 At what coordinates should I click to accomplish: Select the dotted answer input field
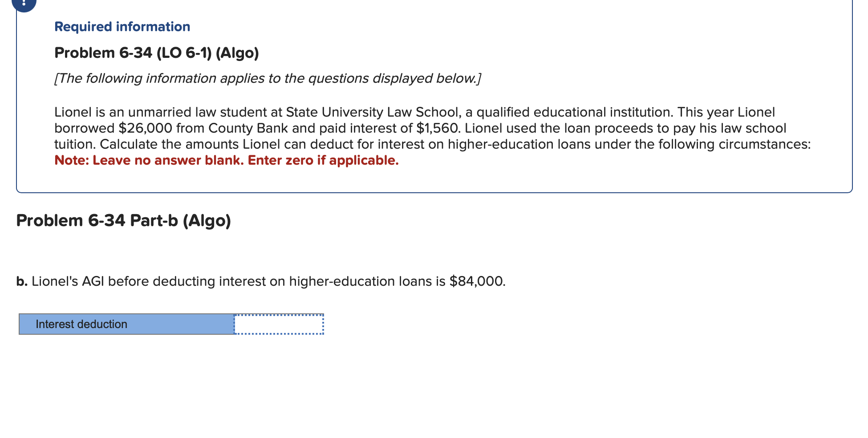tap(279, 324)
